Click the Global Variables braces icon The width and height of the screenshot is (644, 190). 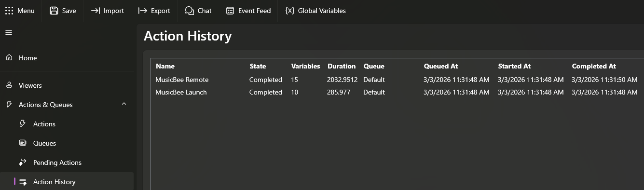coord(290,11)
